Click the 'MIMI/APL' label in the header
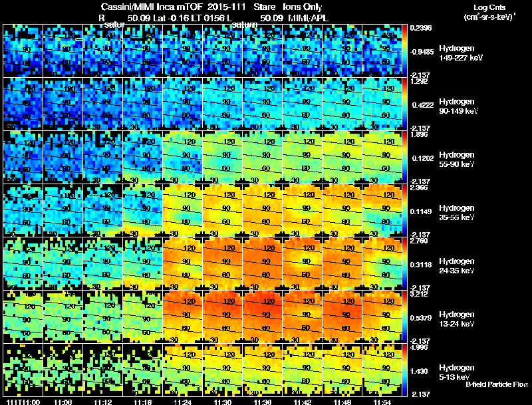Viewport: 532px width, 405px height. [308, 18]
